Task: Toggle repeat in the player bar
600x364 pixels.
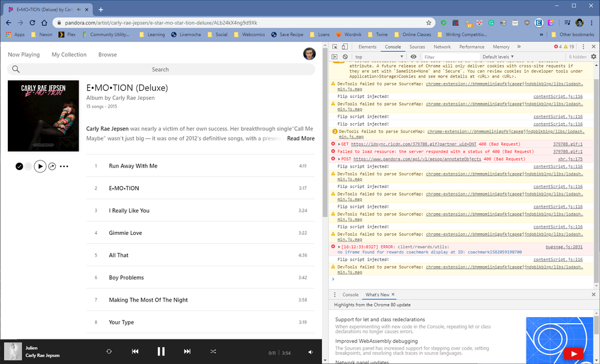Action: pos(109,351)
